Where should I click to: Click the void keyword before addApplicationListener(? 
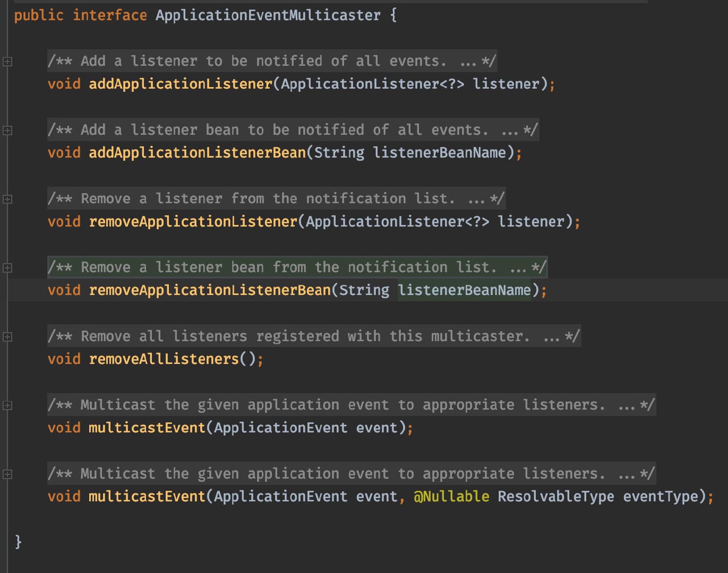click(x=64, y=84)
